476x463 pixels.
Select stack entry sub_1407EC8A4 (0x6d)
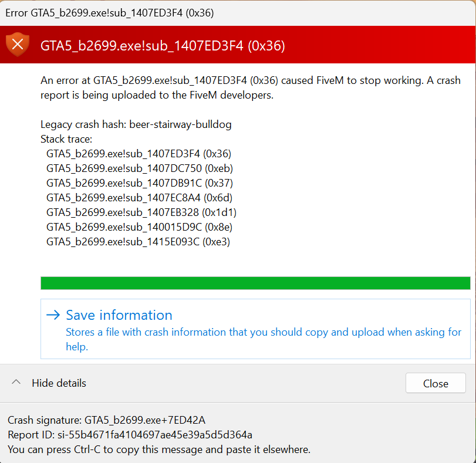139,198
